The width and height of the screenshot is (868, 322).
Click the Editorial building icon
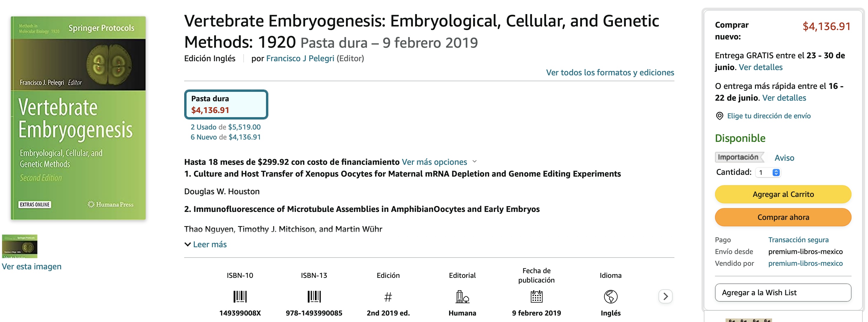coord(462,296)
